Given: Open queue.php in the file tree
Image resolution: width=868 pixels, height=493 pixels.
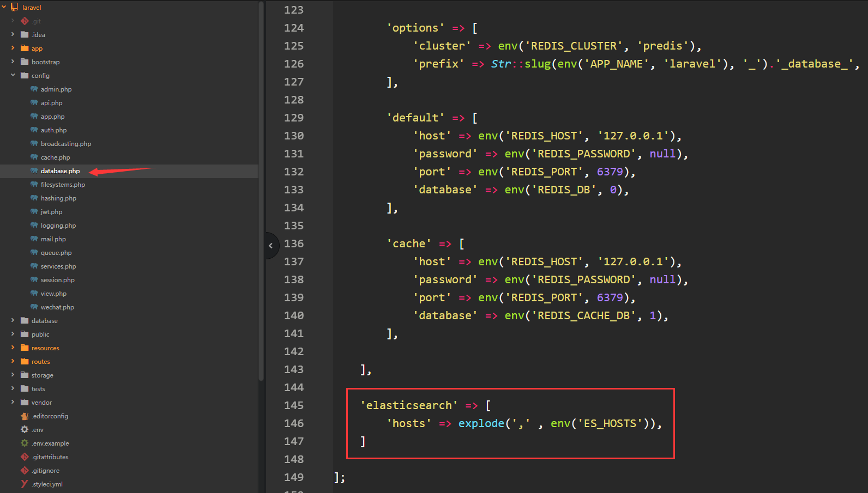Looking at the screenshot, I should point(56,253).
